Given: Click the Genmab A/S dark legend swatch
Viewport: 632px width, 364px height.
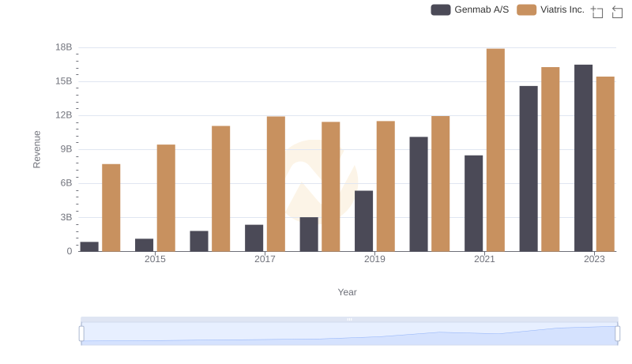Looking at the screenshot, I should (441, 9).
